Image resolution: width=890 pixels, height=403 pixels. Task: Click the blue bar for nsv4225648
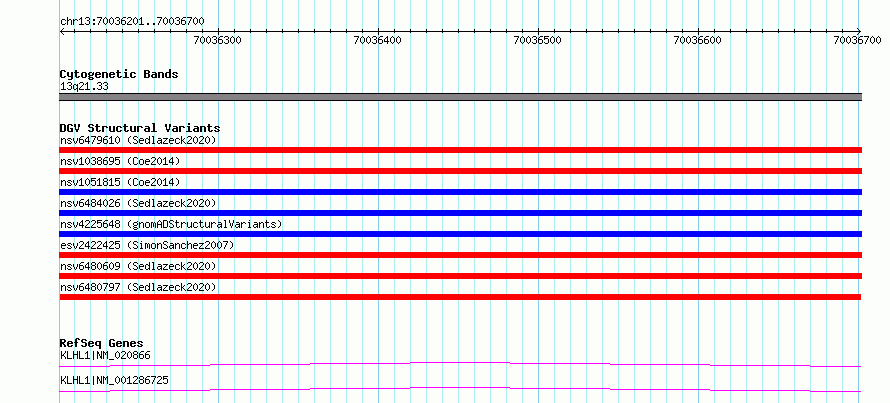point(460,234)
